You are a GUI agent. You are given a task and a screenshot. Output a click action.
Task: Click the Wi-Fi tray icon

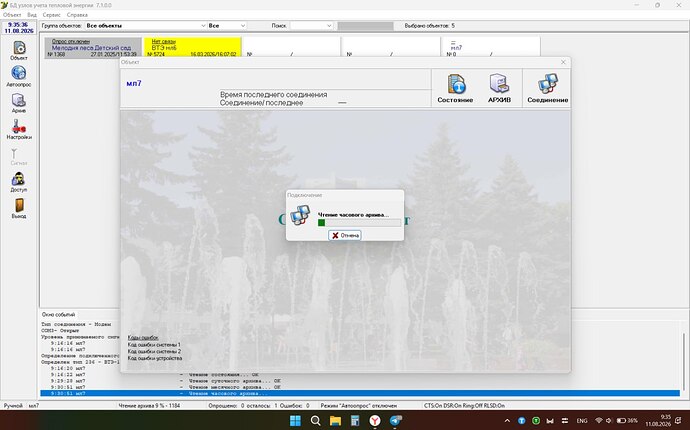pyautogui.click(x=598, y=421)
